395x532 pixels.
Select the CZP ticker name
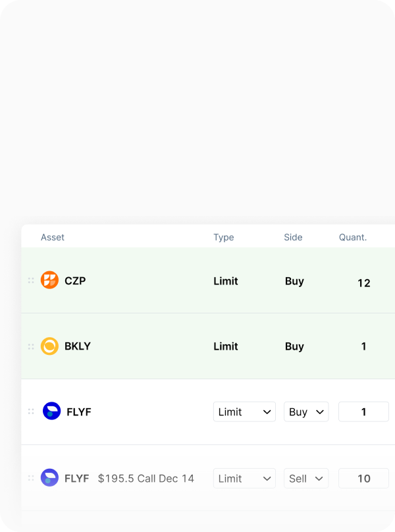point(75,280)
